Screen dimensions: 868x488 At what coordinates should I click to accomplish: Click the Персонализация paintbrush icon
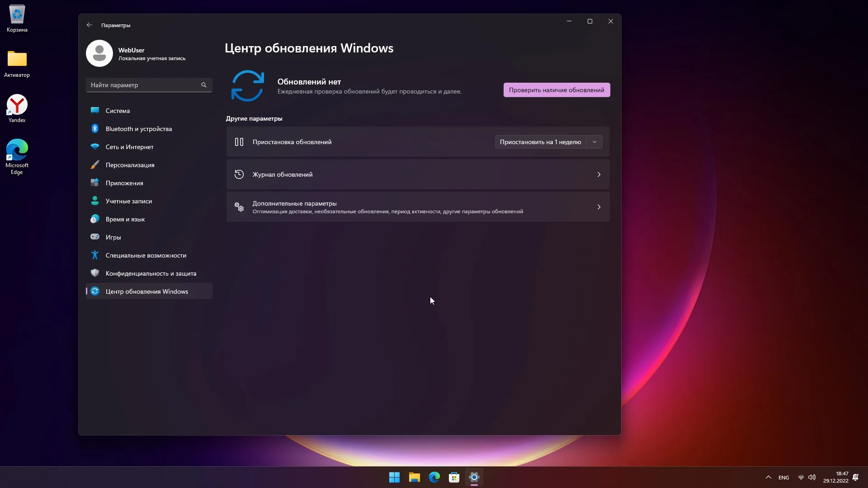pos(95,165)
